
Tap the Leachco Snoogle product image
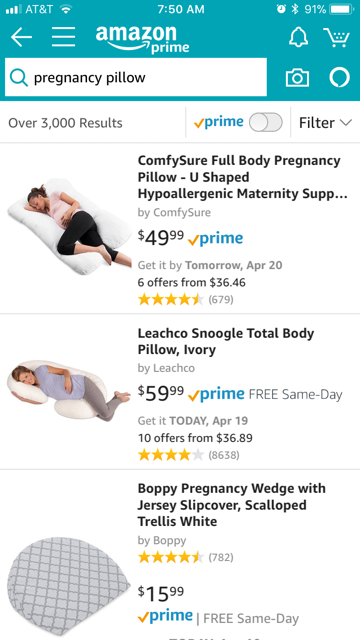[69, 391]
